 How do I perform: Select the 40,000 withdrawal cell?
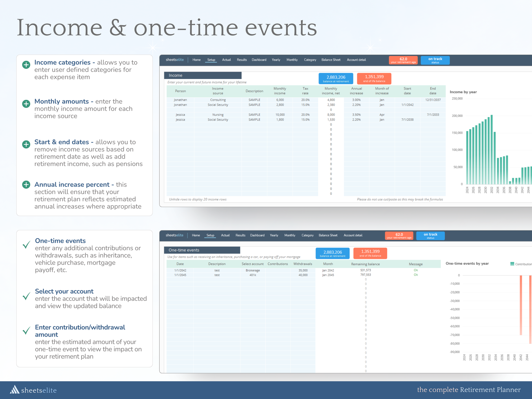(x=303, y=275)
